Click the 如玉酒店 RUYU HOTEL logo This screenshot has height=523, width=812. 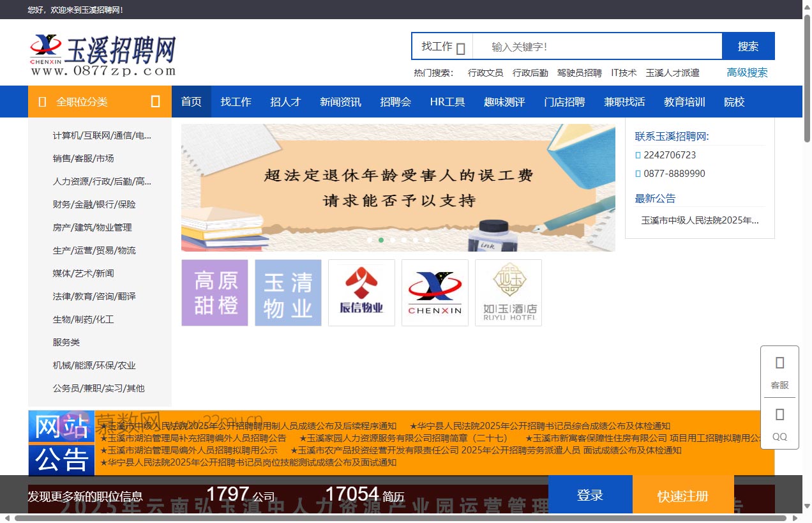tap(508, 292)
